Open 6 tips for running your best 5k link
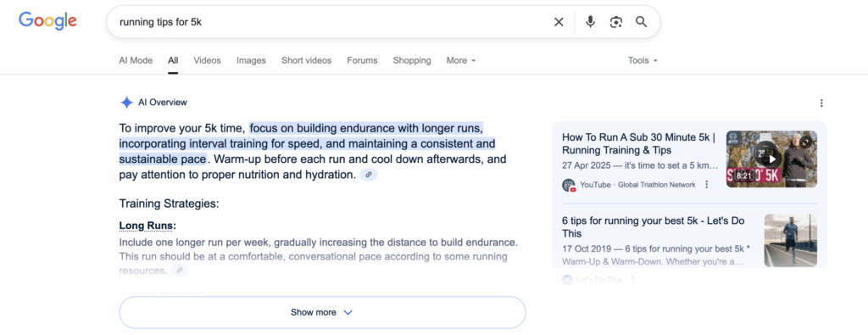 (654, 227)
